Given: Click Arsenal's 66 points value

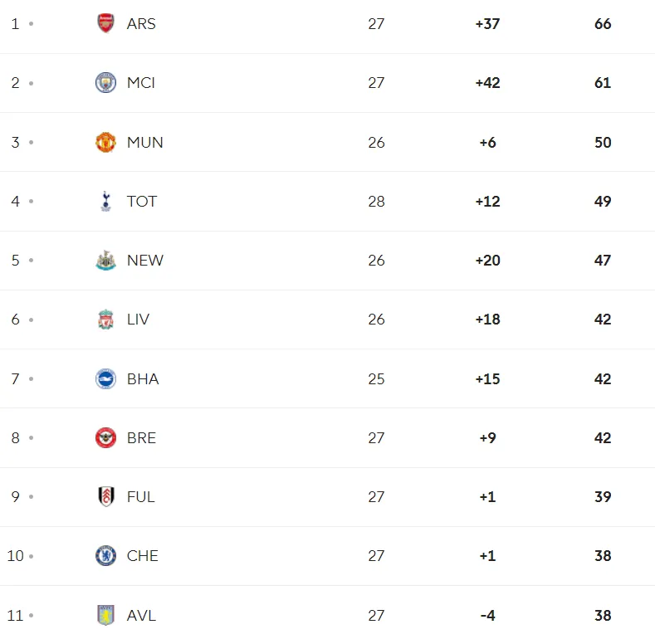Looking at the screenshot, I should tap(603, 24).
